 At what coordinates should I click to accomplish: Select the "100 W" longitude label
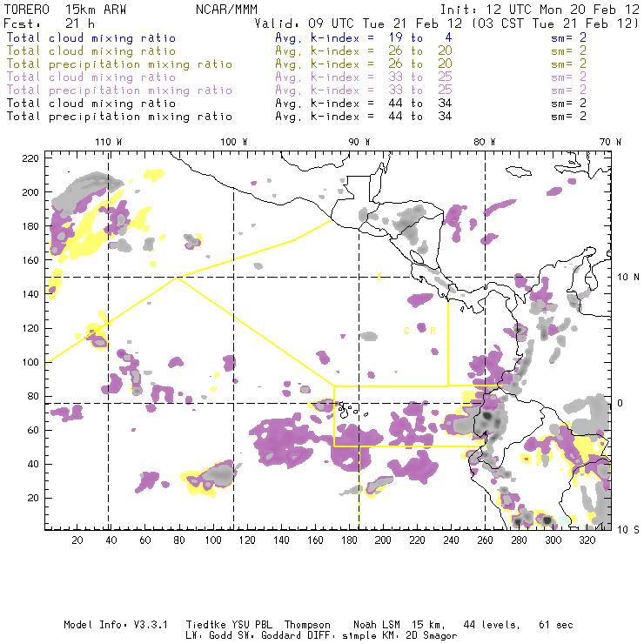click(x=234, y=142)
